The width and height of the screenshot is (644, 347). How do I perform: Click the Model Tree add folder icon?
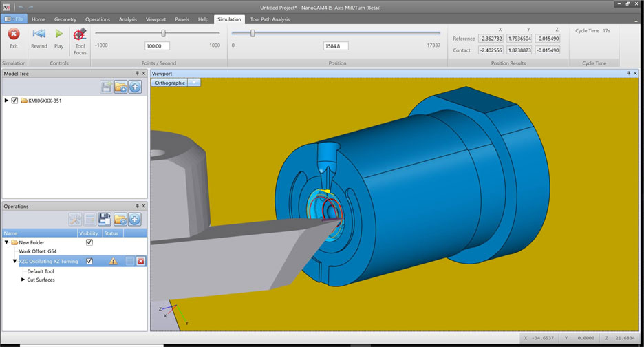click(120, 87)
